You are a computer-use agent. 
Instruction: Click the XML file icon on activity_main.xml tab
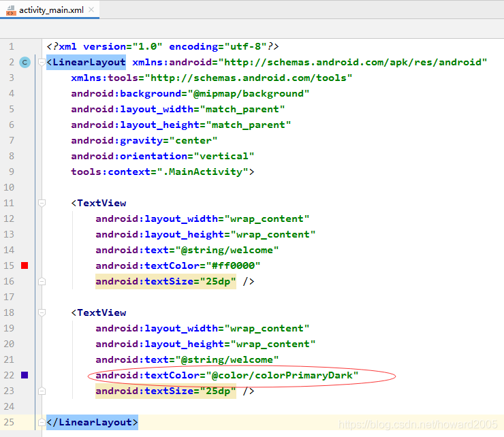12,10
